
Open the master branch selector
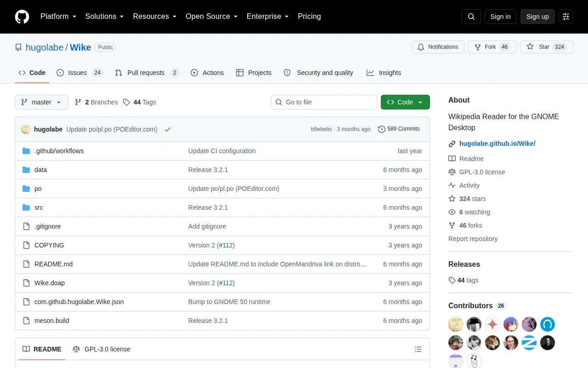point(41,102)
